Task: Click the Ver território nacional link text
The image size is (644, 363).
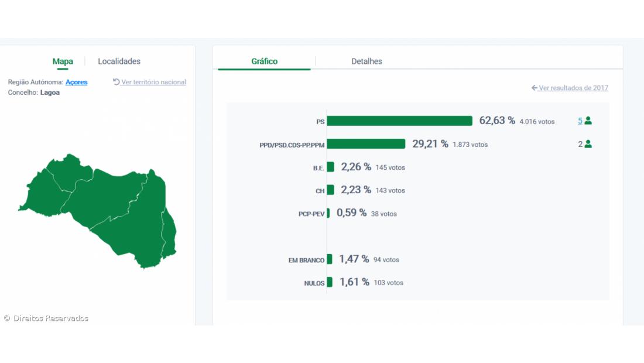Action: (153, 82)
